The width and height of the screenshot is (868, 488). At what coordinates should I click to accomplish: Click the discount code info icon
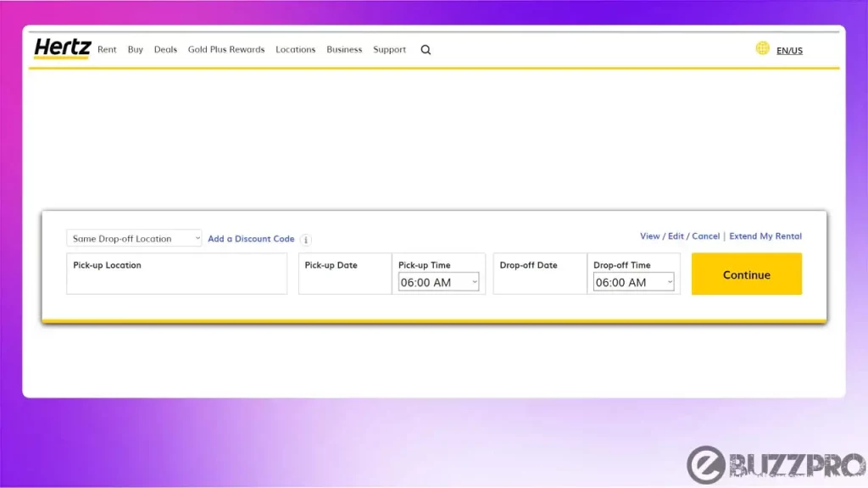(306, 240)
